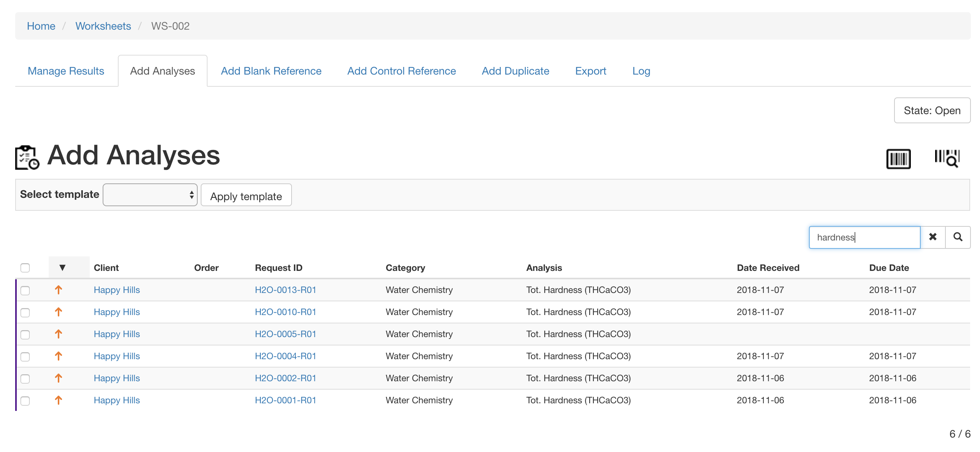Sort table by Date Received column header
Image resolution: width=980 pixels, height=452 pixels.
tap(768, 268)
